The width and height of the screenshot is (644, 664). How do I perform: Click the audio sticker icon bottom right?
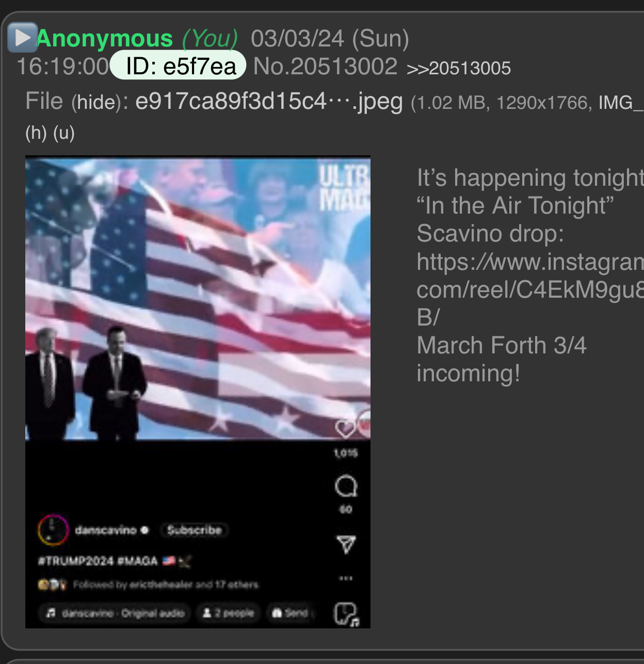point(347,614)
